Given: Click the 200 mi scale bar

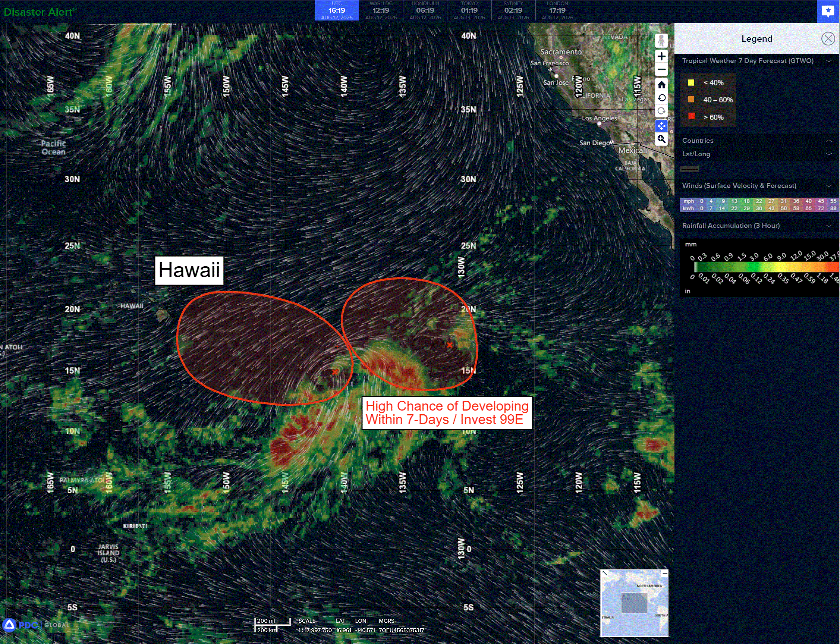Looking at the screenshot, I should (x=273, y=621).
